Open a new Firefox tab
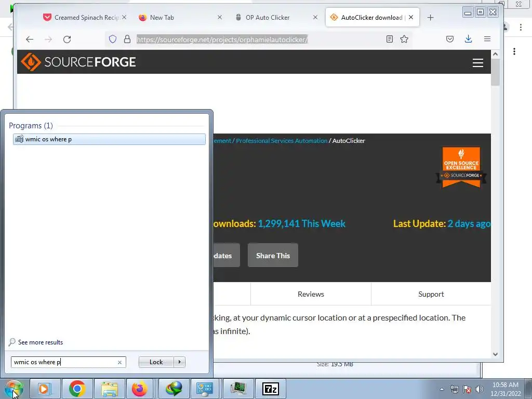The width and height of the screenshot is (532, 399). point(430,18)
